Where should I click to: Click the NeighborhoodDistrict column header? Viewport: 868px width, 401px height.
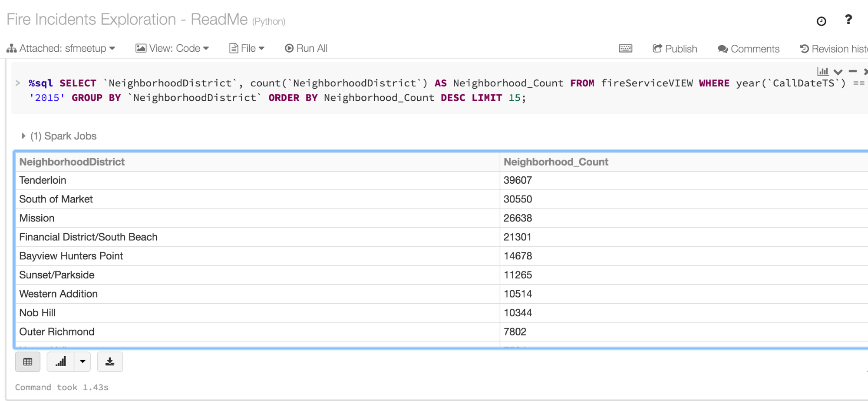click(72, 162)
